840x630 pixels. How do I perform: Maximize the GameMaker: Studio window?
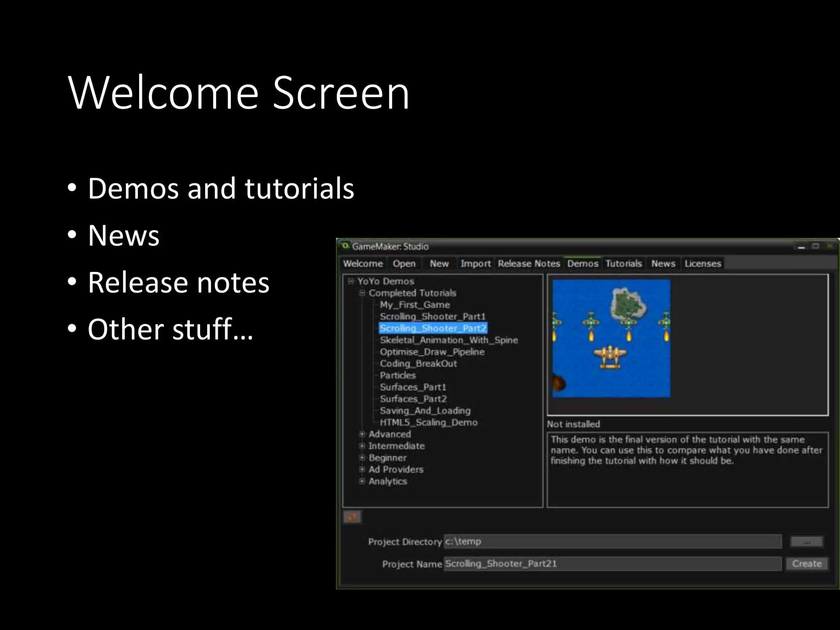(815, 246)
